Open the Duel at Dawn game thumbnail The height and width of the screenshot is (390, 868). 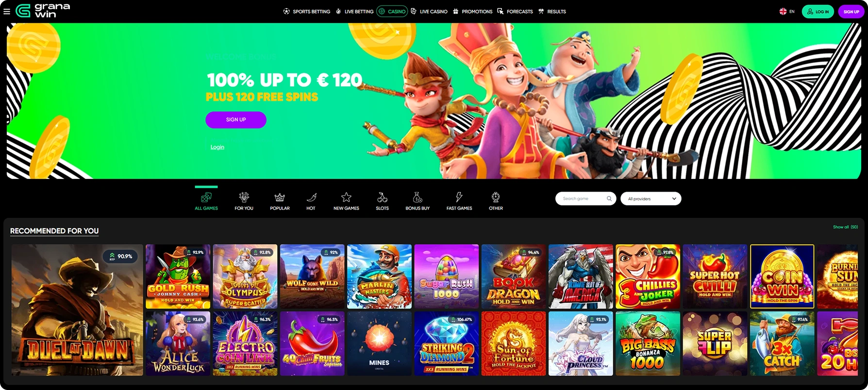pyautogui.click(x=77, y=310)
